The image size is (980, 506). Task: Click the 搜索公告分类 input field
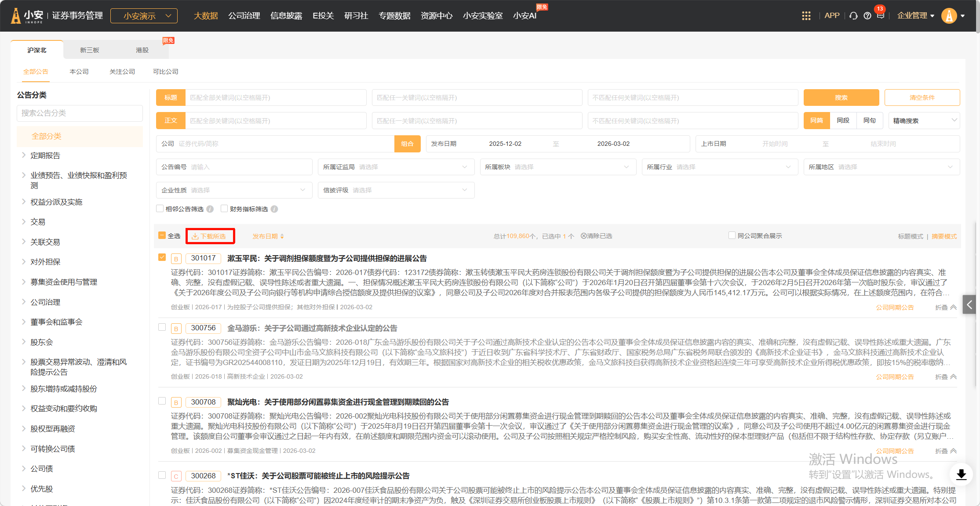point(80,113)
